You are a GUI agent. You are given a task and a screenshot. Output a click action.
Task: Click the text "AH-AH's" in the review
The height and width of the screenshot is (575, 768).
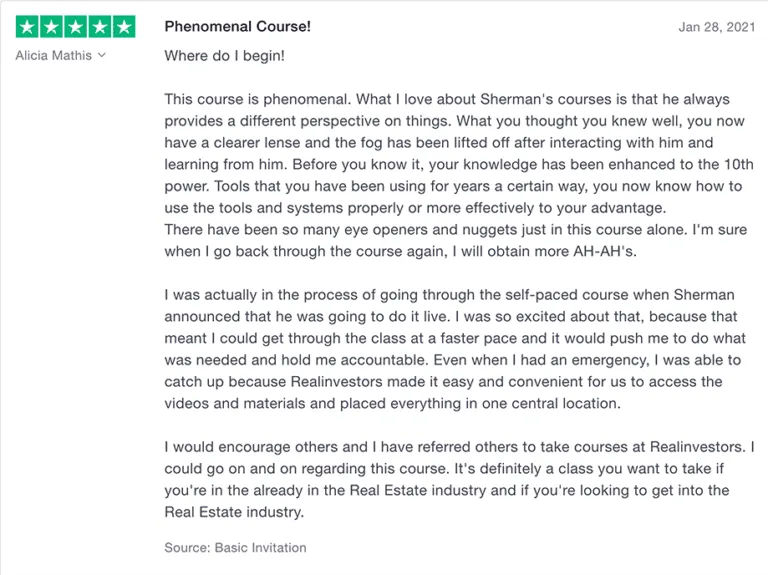point(603,251)
